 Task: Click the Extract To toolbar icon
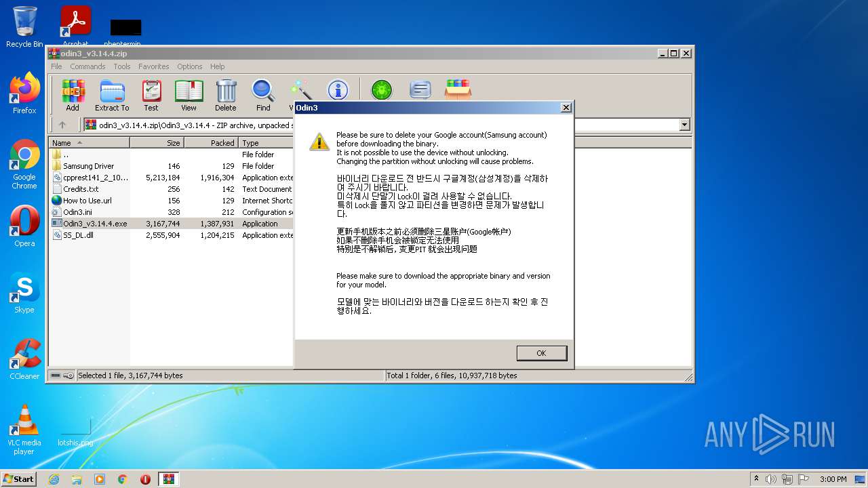(112, 95)
